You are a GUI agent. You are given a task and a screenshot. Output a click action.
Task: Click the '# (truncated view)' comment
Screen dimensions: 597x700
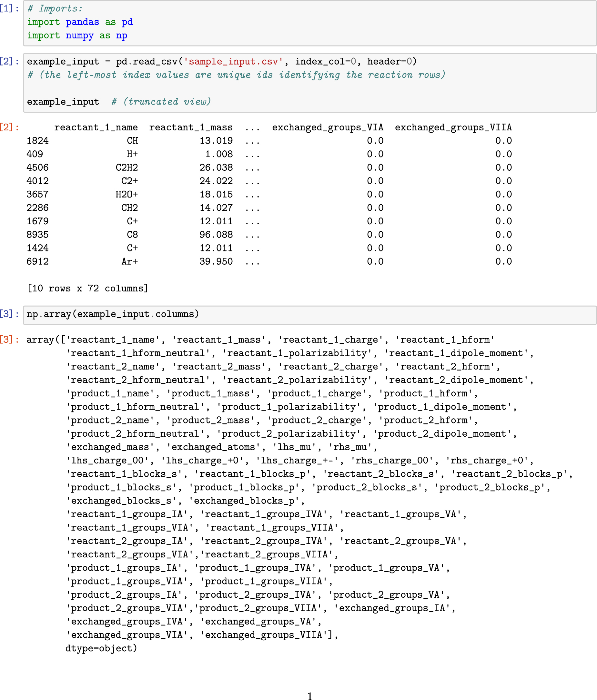point(161,101)
